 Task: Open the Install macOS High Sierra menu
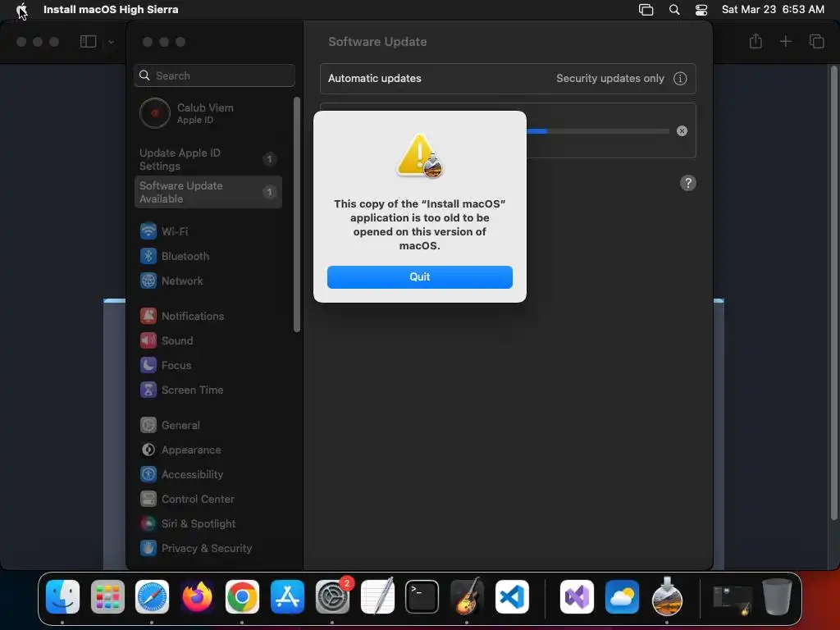pyautogui.click(x=111, y=10)
